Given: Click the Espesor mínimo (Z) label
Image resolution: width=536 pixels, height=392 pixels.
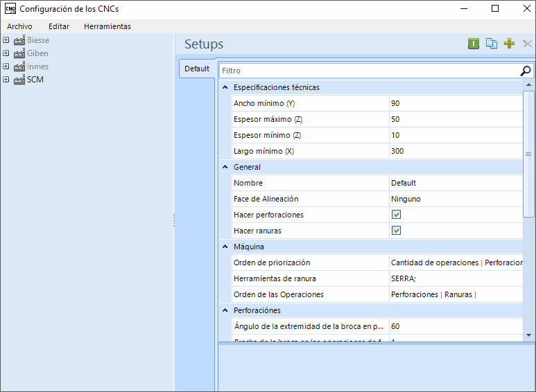Looking at the screenshot, I should pos(268,135).
